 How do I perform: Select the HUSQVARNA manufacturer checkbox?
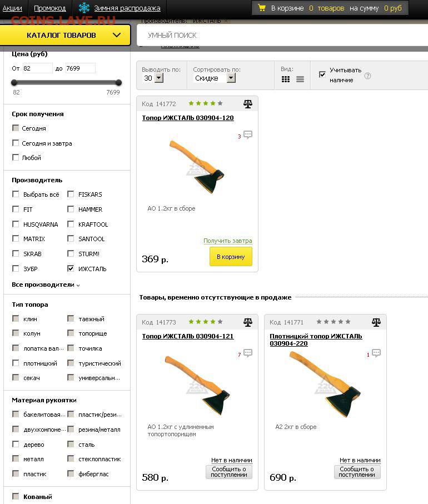16,224
